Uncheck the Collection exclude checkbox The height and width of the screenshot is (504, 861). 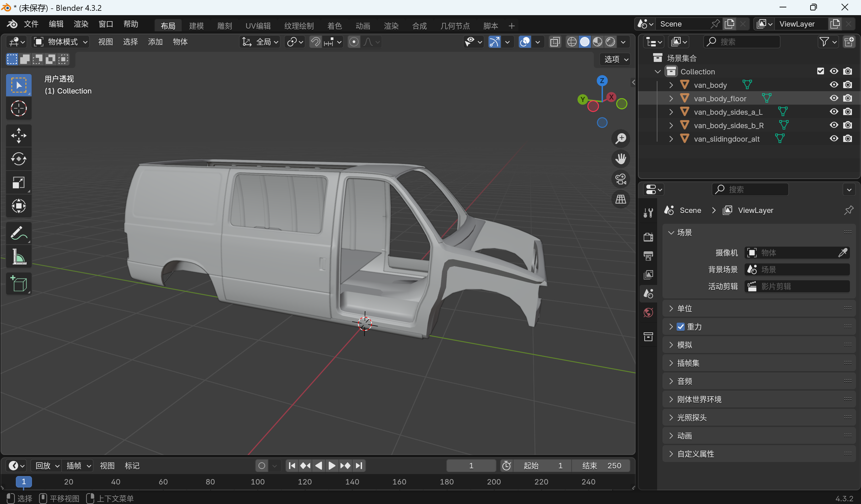click(x=820, y=71)
